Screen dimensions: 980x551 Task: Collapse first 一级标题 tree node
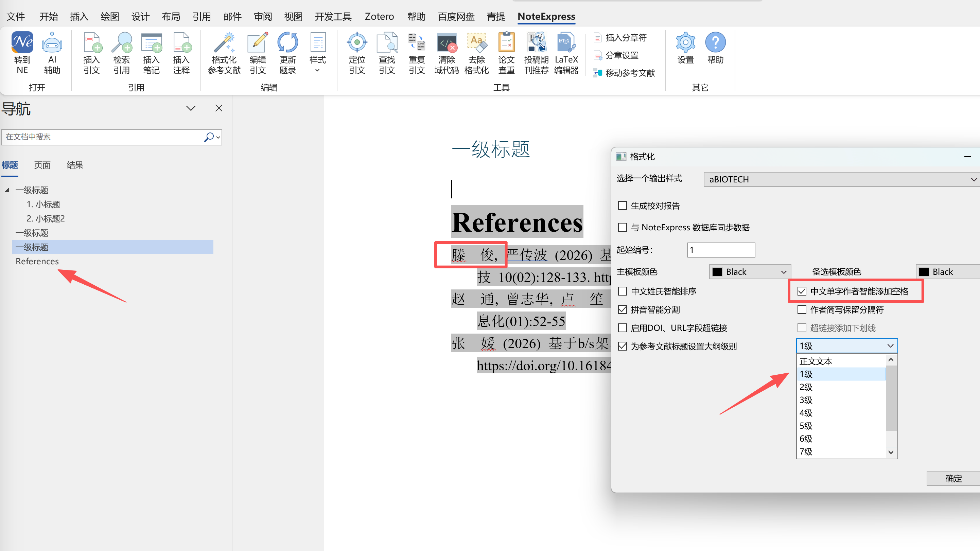coord(7,190)
